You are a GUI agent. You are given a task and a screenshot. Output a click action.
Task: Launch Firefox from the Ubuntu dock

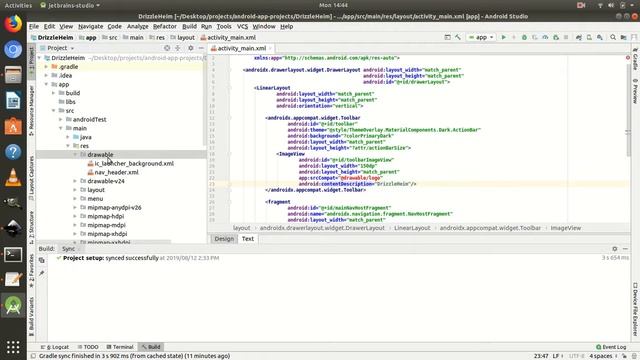[13, 24]
